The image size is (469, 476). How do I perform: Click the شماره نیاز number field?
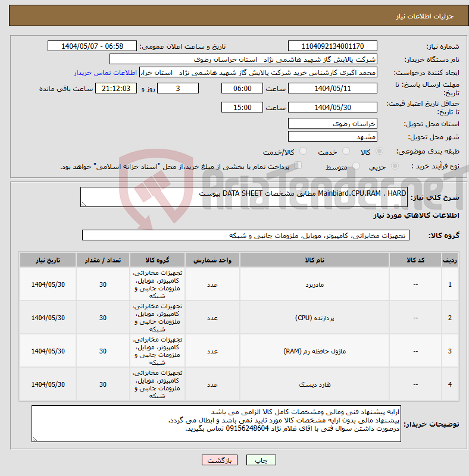[333, 46]
